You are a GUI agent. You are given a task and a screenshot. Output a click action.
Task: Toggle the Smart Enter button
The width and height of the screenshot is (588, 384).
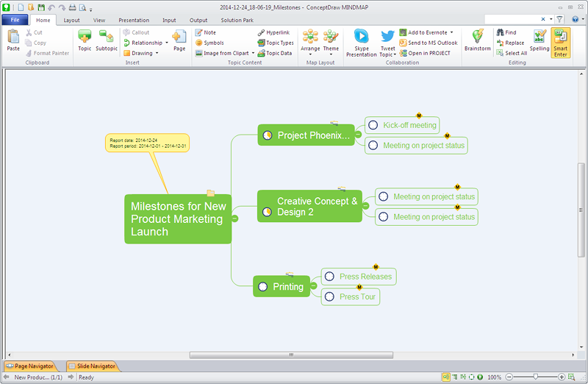pos(561,43)
